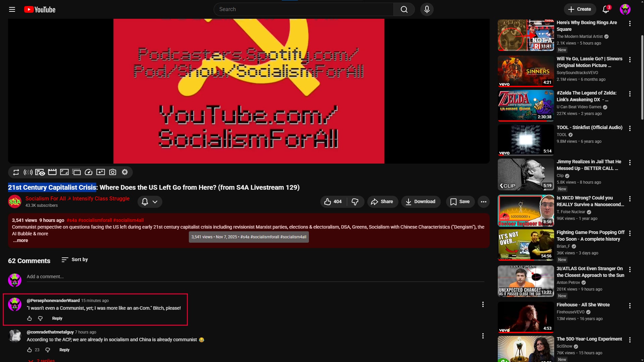This screenshot has height=362, width=644.
Task: Dislike the video with thumbs-down
Action: tap(355, 202)
